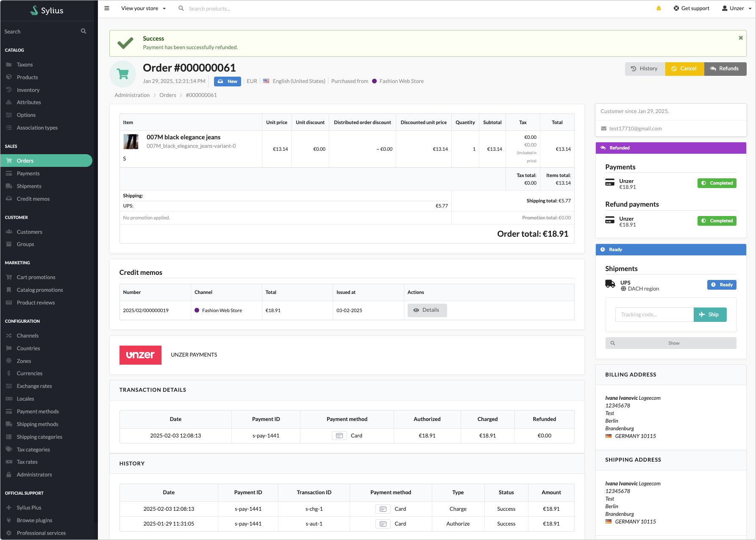Open the History view

point(645,69)
